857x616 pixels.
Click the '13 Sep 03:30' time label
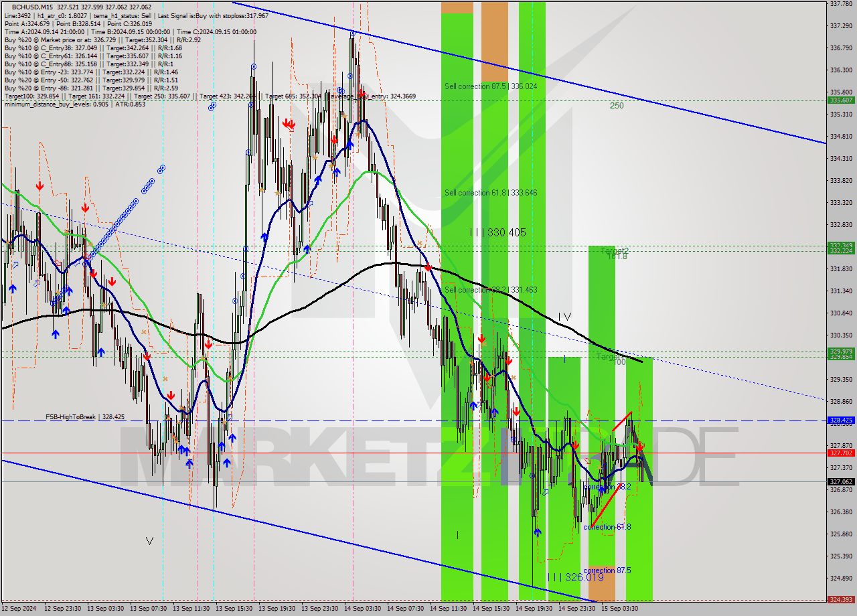click(x=106, y=609)
